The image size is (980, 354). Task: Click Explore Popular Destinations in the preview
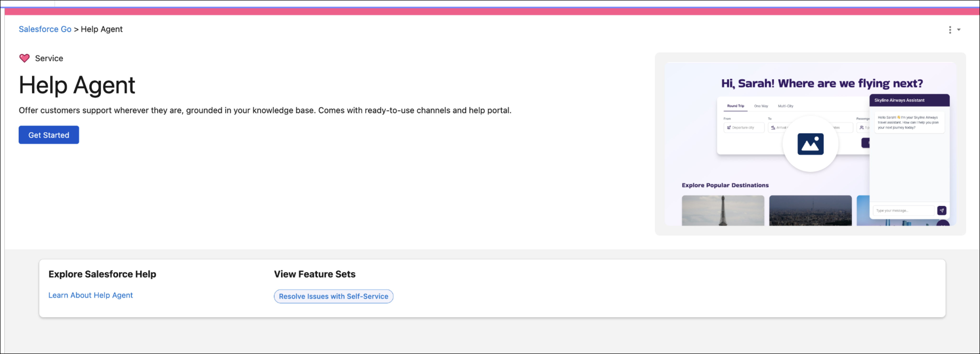(x=725, y=185)
